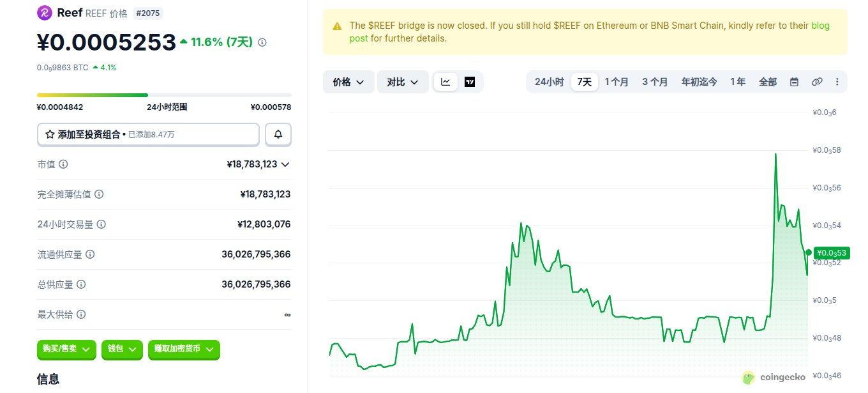Open the 对比 dropdown
The width and height of the screenshot is (868, 393).
point(403,82)
